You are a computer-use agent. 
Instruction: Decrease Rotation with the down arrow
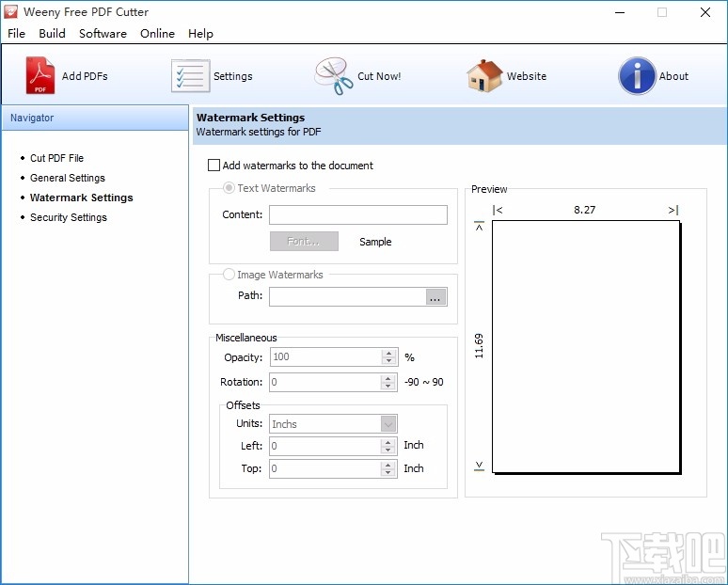(388, 386)
